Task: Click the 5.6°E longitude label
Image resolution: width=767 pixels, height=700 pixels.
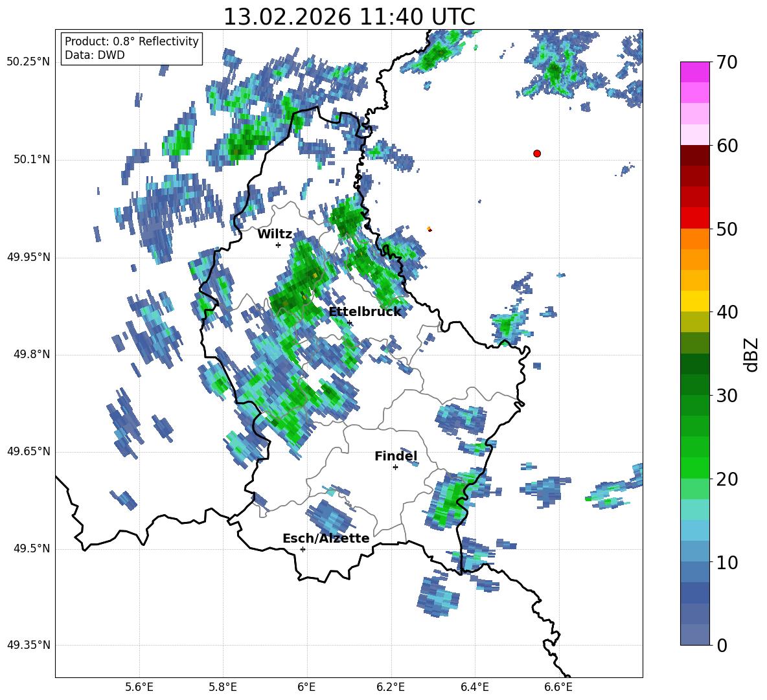Action: (x=139, y=687)
